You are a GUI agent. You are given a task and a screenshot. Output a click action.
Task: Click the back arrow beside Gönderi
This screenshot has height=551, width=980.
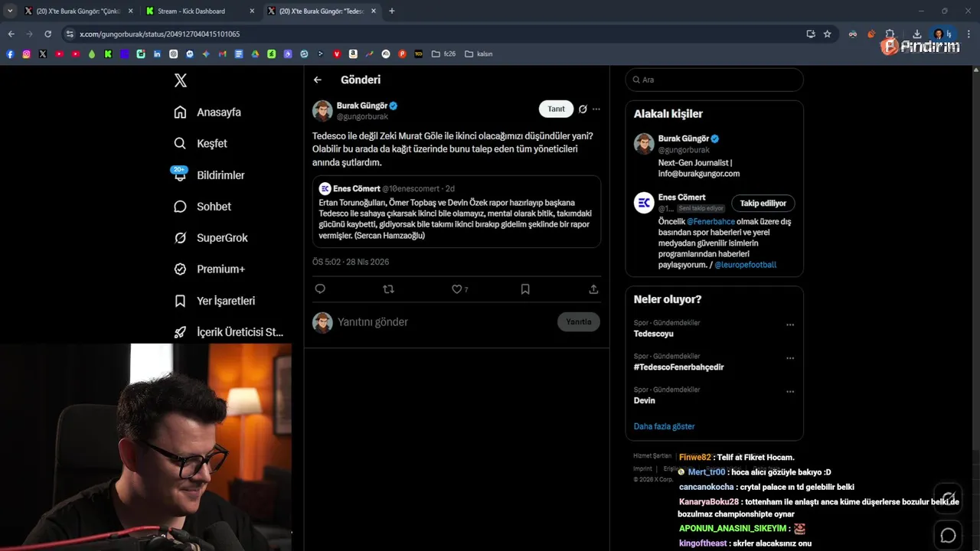pos(318,80)
